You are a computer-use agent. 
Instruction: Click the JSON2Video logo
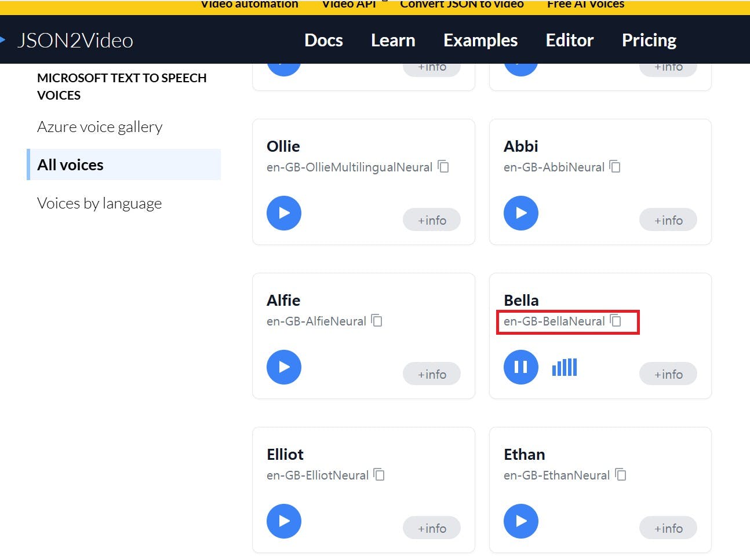[x=75, y=41]
